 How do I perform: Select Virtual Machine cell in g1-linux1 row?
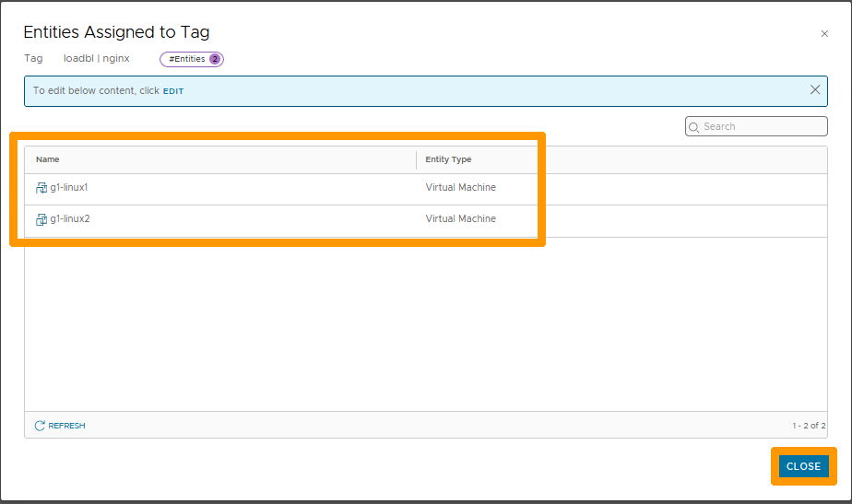(460, 188)
